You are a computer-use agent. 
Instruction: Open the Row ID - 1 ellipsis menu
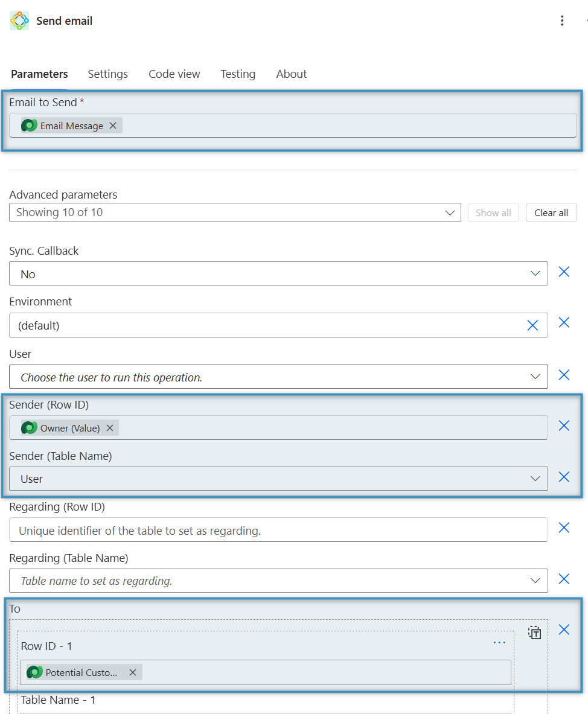(x=499, y=643)
